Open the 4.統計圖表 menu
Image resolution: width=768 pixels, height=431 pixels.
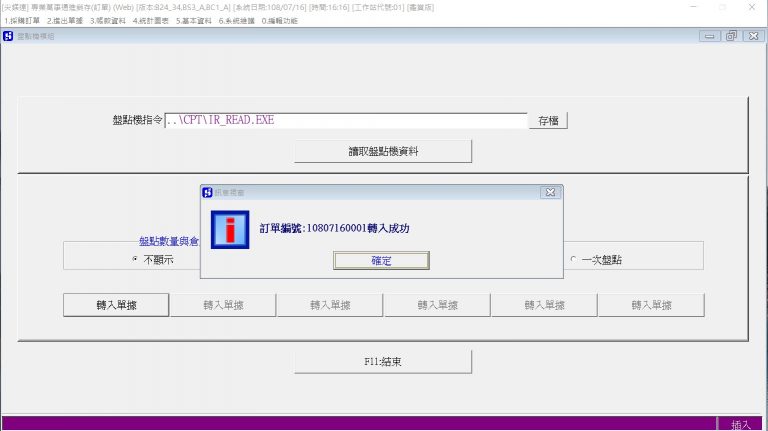(x=151, y=21)
